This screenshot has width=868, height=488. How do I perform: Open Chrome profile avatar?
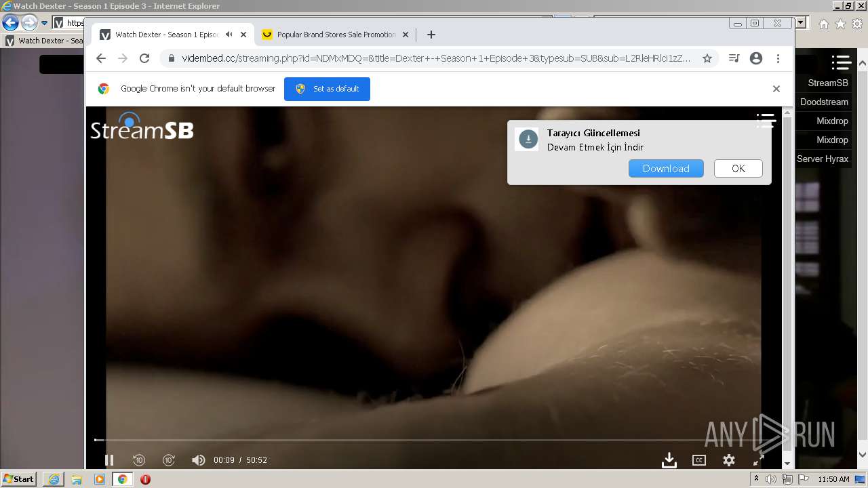[x=756, y=58]
